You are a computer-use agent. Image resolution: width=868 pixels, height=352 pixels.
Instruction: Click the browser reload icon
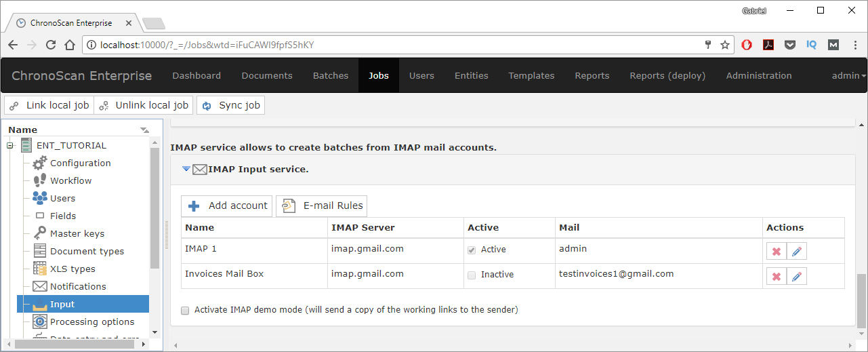pos(51,45)
